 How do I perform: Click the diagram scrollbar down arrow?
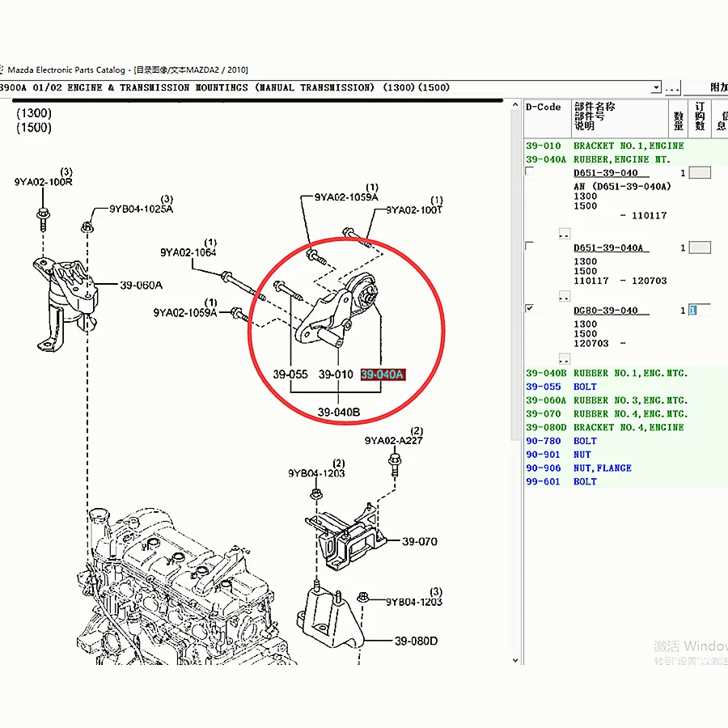[515, 660]
